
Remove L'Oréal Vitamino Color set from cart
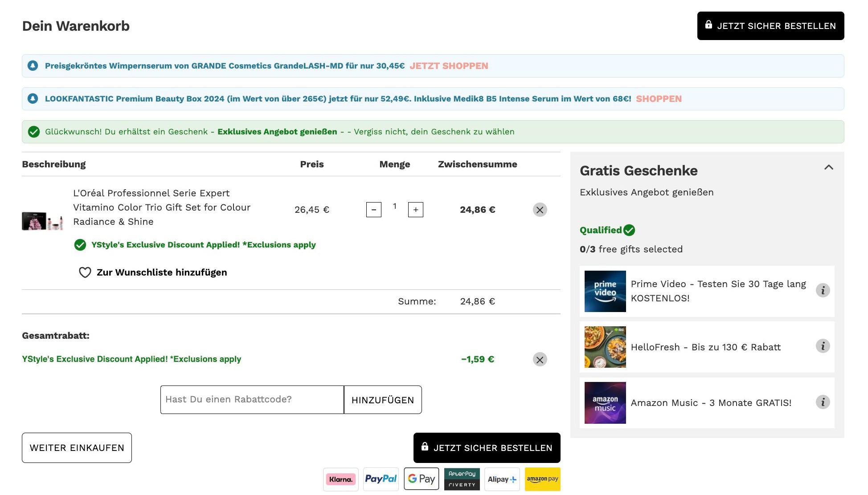(540, 210)
